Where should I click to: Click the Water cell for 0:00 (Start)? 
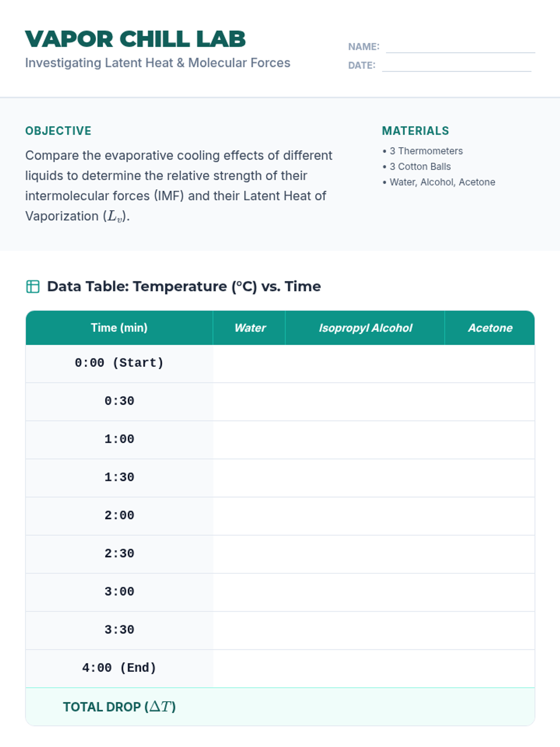249,364
